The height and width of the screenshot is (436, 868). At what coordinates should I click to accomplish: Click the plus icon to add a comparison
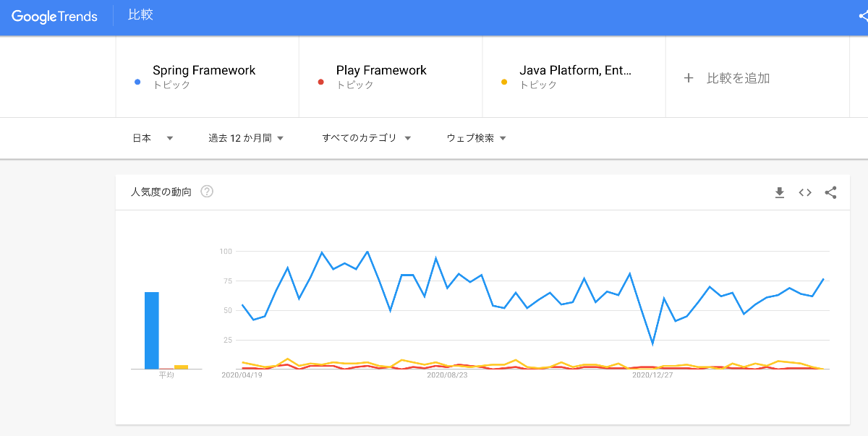pyautogui.click(x=689, y=78)
